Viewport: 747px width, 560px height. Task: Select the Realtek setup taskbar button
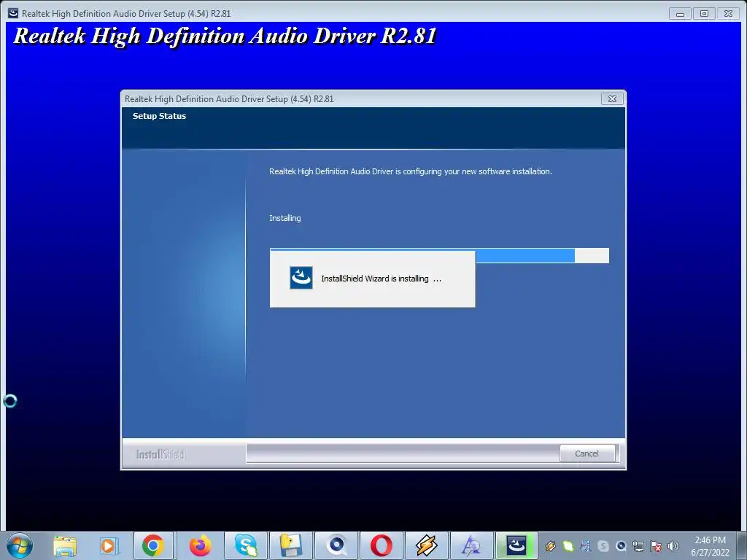516,545
